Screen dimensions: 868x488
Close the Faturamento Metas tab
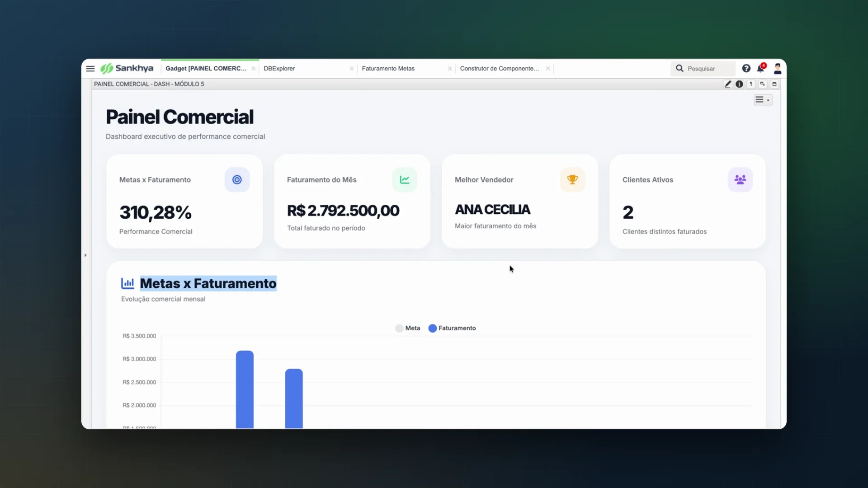point(450,69)
